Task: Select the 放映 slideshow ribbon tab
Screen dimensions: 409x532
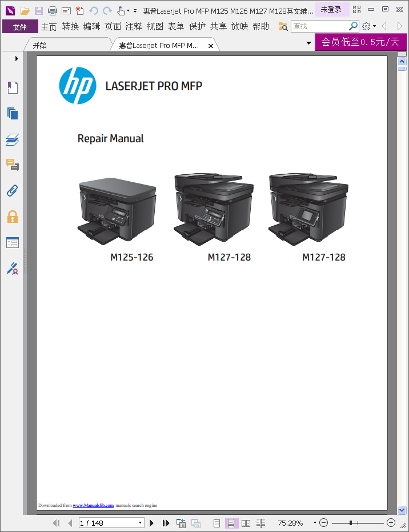Action: coord(239,26)
